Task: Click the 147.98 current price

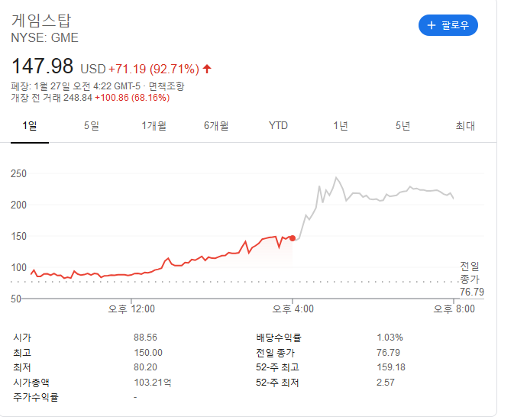Action: 43,65
